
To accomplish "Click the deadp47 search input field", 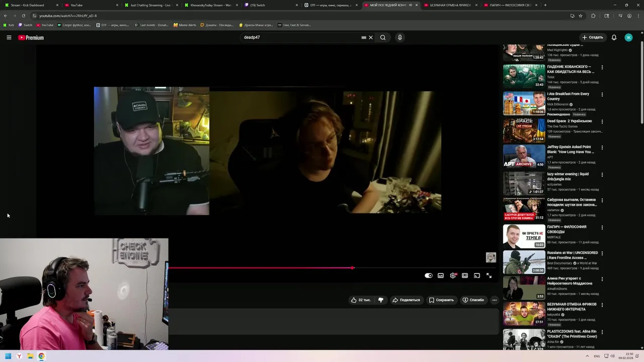I will (301, 37).
